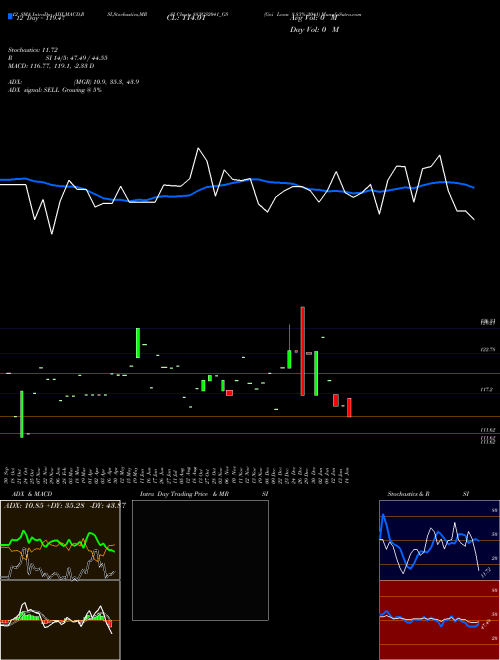This screenshot has width=500, height=660.
Task: Open the blue-background Stochastics chart
Action: click(x=439, y=540)
